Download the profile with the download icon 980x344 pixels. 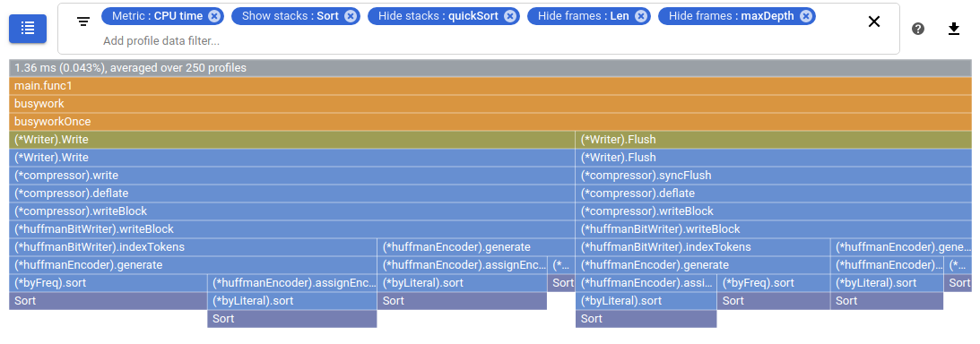[954, 29]
